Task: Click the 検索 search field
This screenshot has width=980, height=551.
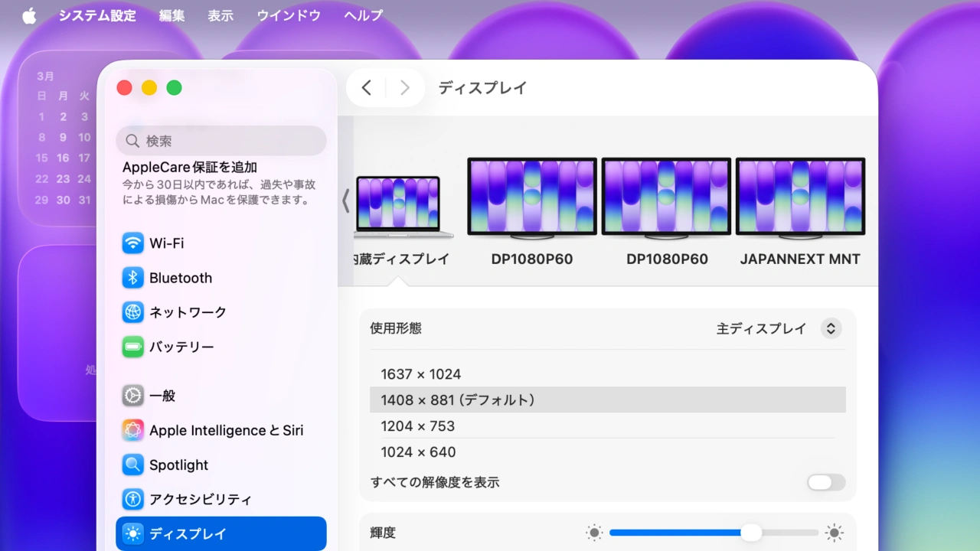Action: [x=220, y=141]
